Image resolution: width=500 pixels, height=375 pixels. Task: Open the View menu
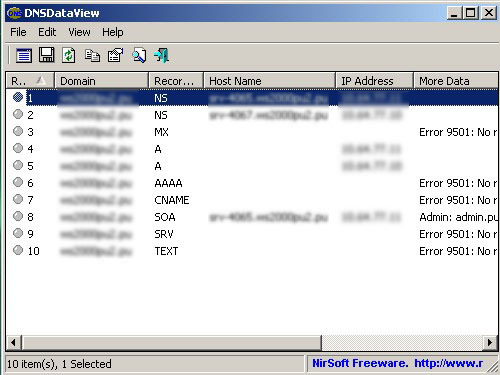79,32
